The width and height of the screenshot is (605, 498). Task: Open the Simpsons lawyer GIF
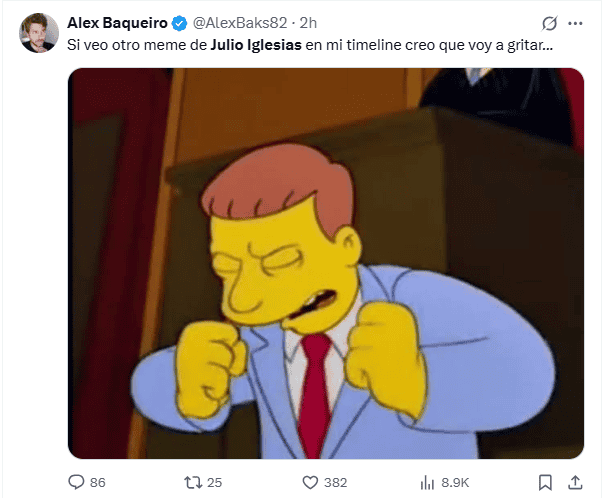(x=326, y=263)
